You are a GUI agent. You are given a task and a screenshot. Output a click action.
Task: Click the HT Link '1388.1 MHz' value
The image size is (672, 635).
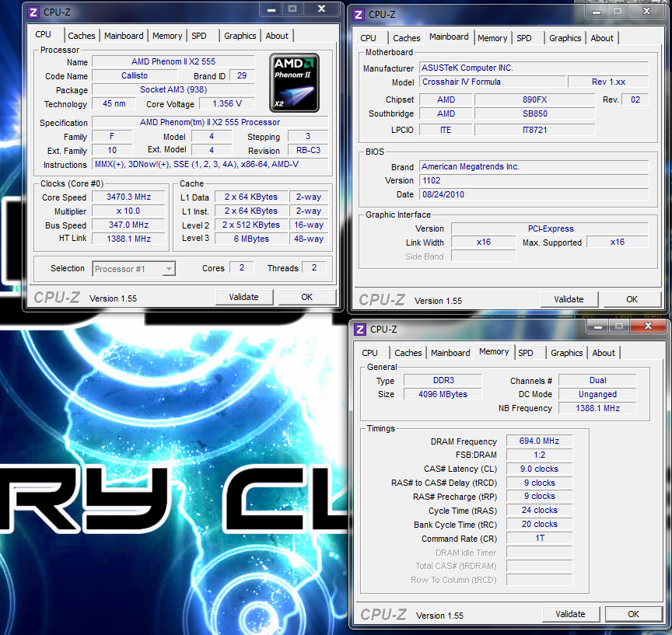[128, 239]
